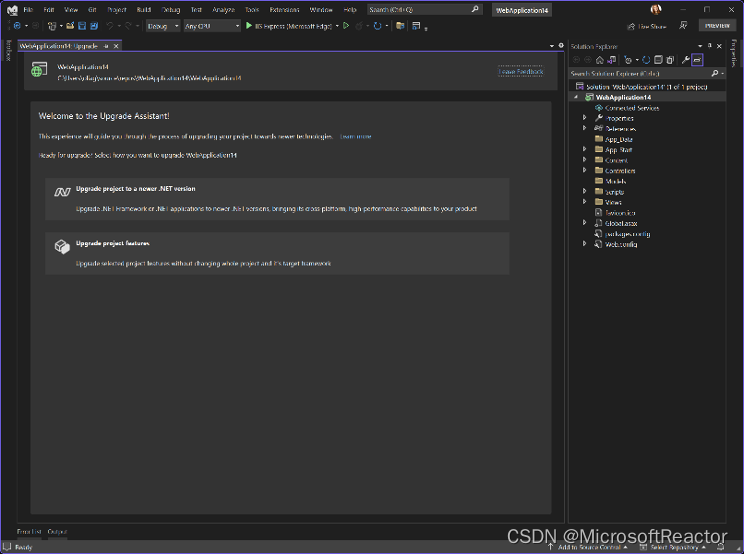Click the New Project toolbar icon
744x554 pixels.
click(x=52, y=26)
